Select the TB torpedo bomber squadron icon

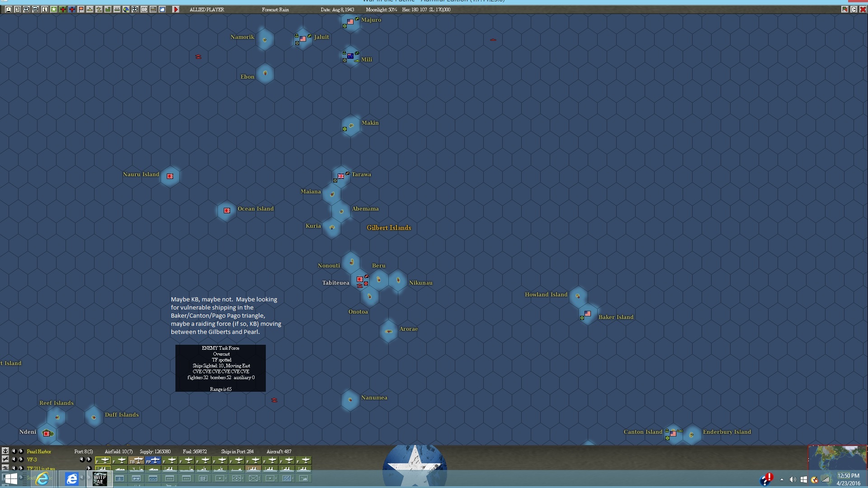(136, 460)
